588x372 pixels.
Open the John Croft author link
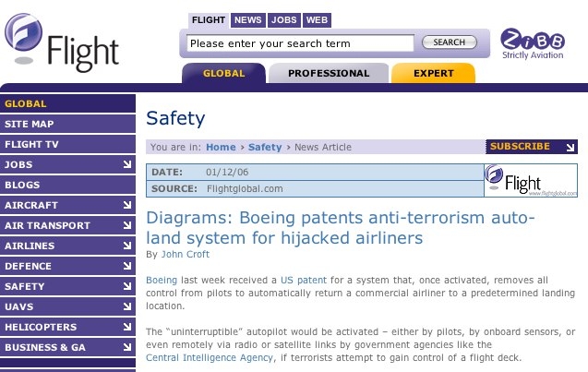click(x=186, y=254)
